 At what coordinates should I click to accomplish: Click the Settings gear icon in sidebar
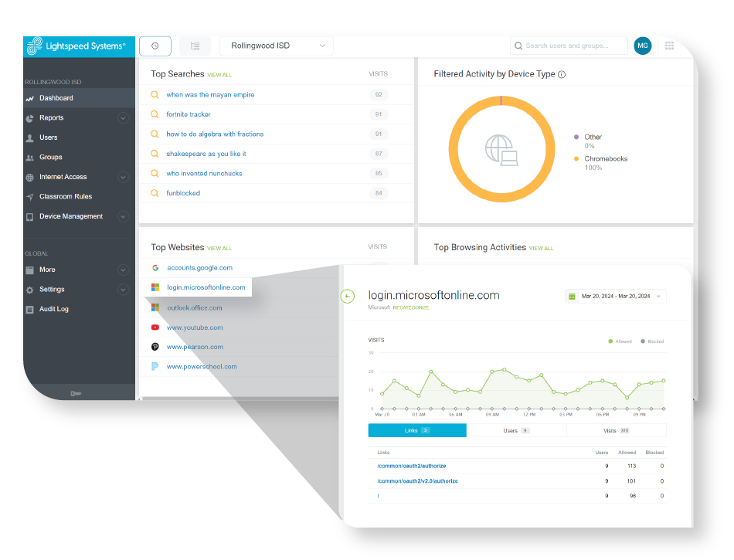[29, 290]
